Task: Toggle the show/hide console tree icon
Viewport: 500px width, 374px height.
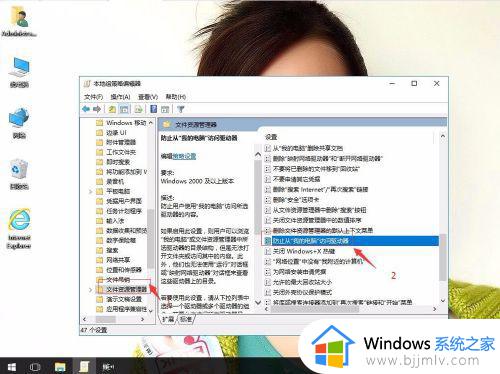Action: (x=124, y=109)
